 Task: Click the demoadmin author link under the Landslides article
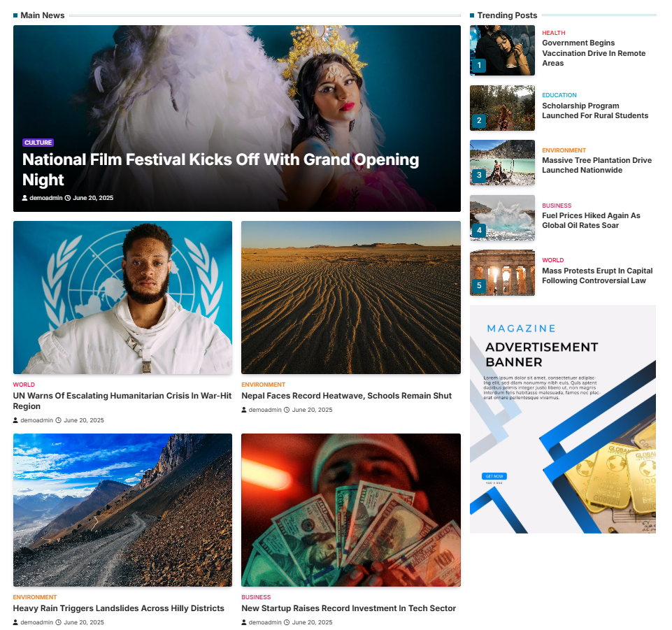point(37,623)
